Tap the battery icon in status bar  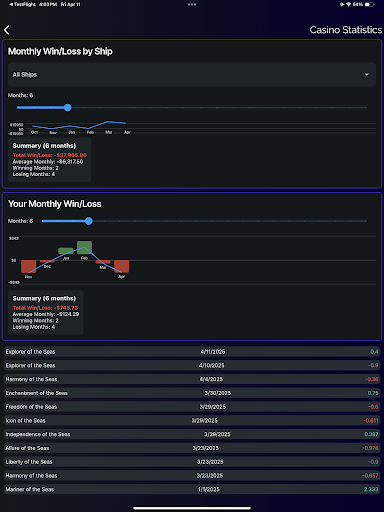click(x=369, y=4)
